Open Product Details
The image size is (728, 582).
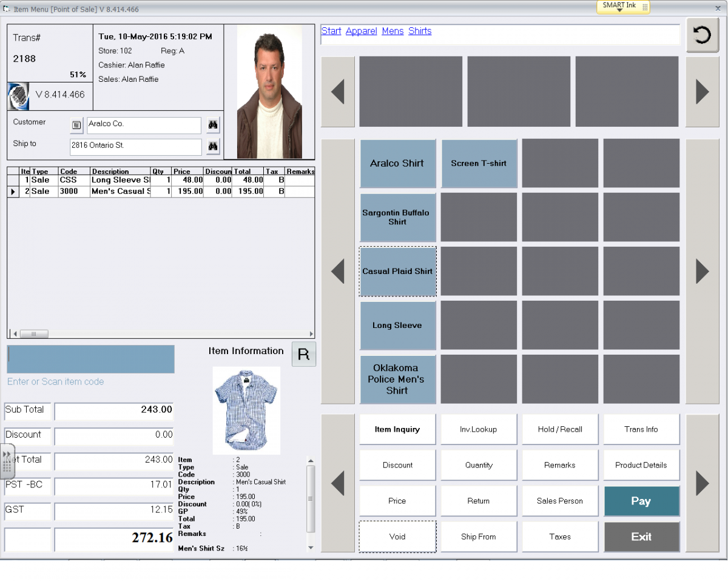click(x=641, y=465)
